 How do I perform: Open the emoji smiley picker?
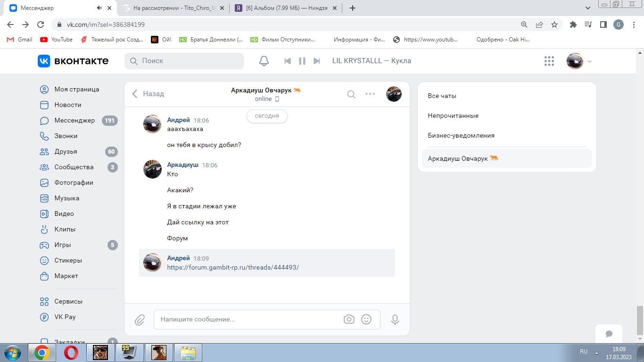(366, 319)
